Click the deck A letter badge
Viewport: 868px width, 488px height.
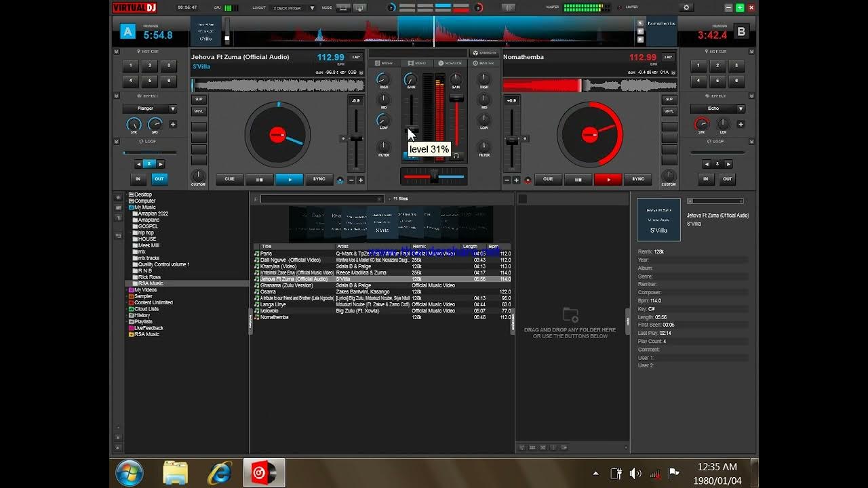pos(127,32)
